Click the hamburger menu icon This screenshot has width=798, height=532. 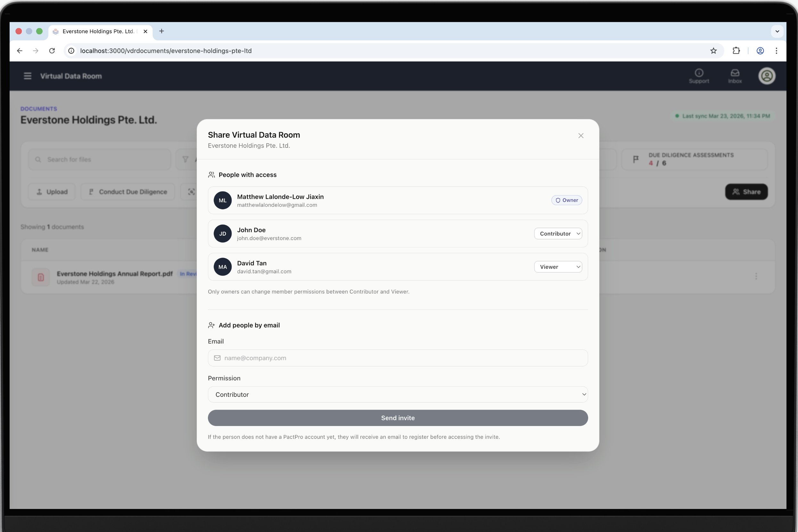point(28,76)
